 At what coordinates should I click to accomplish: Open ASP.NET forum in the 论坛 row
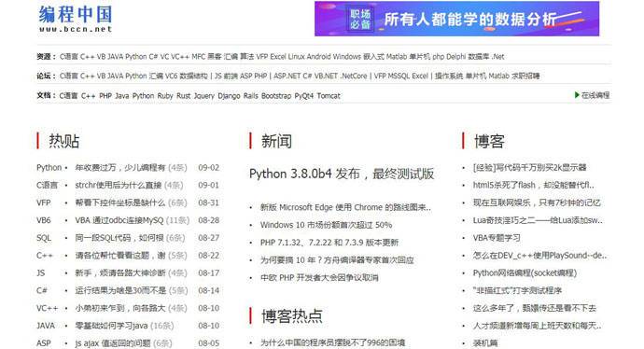[287, 76]
